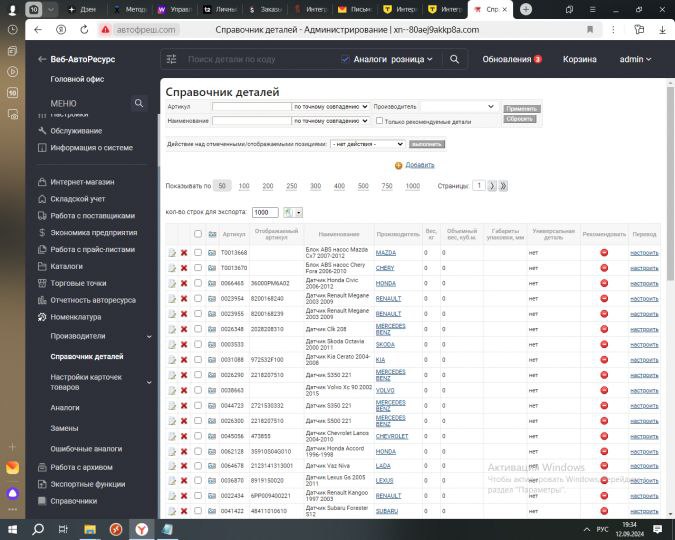Click the Артикул filter input field

coord(251,106)
